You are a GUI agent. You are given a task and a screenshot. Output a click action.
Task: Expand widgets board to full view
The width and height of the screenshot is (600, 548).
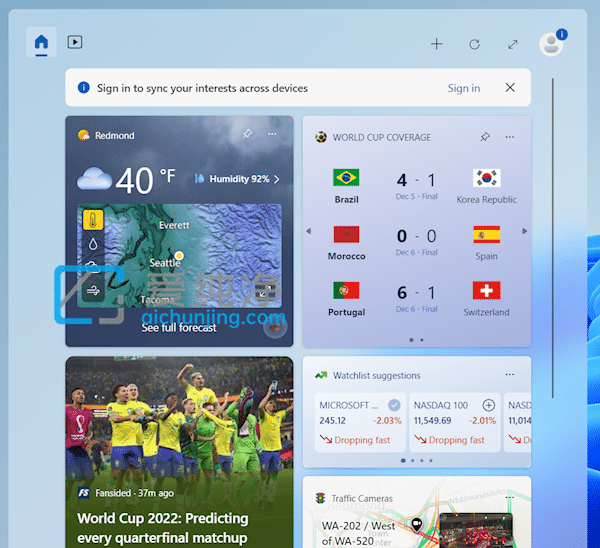pos(513,44)
